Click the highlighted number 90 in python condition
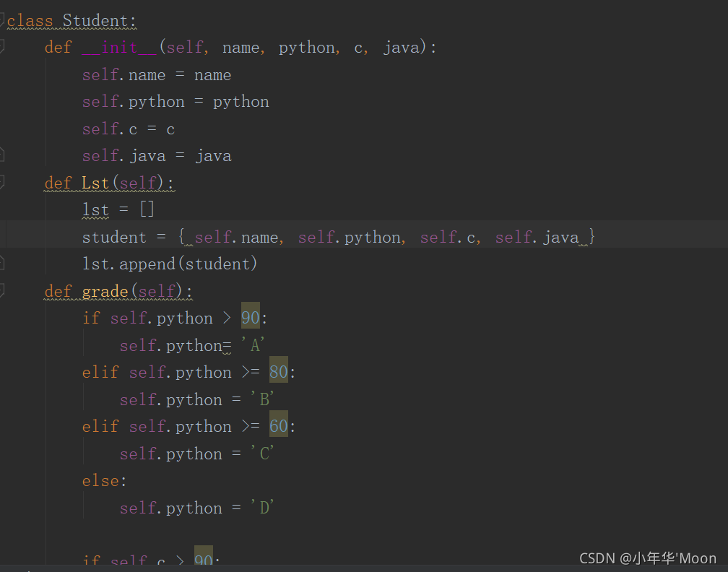Viewport: 728px width, 572px height. (x=250, y=318)
